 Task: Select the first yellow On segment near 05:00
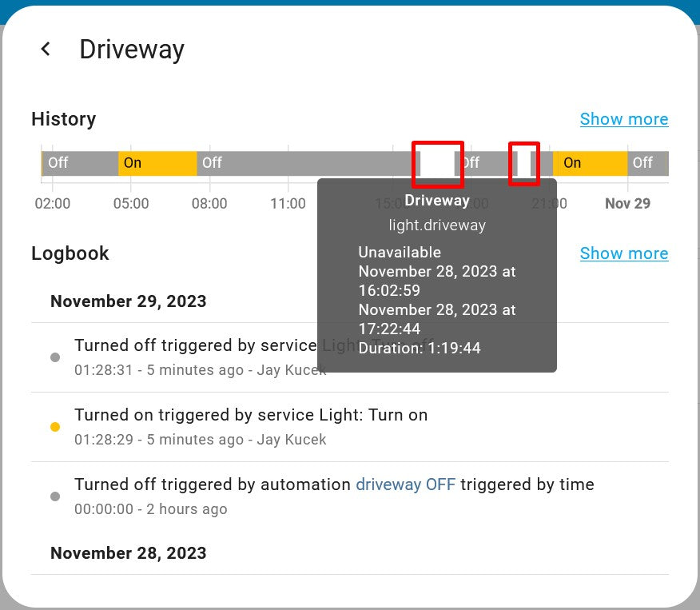coord(157,163)
